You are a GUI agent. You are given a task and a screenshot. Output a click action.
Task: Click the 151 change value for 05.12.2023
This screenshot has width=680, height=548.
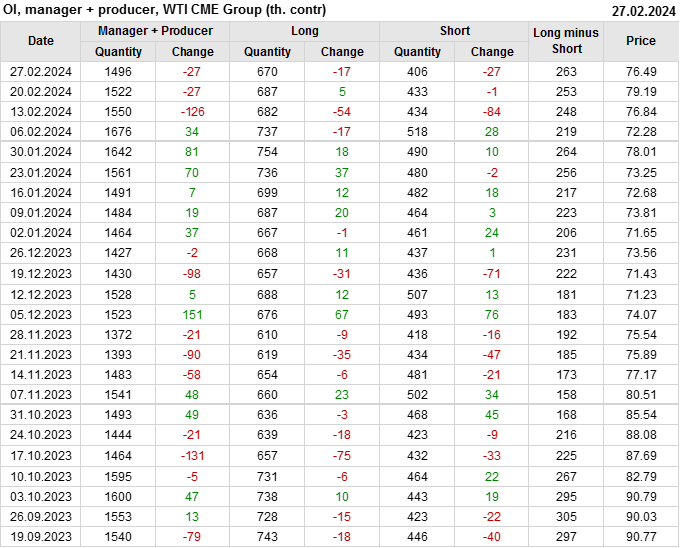pyautogui.click(x=192, y=314)
